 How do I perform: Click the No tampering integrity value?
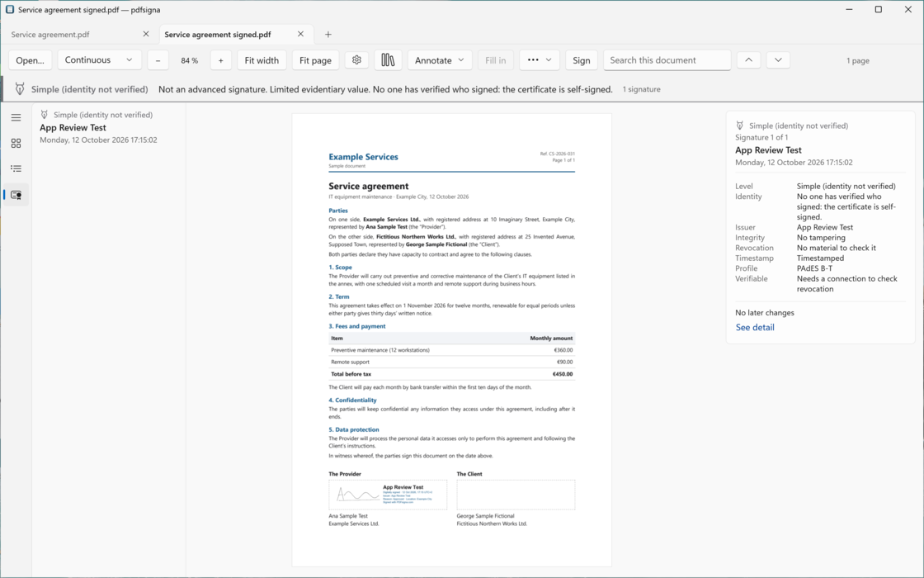[821, 238]
